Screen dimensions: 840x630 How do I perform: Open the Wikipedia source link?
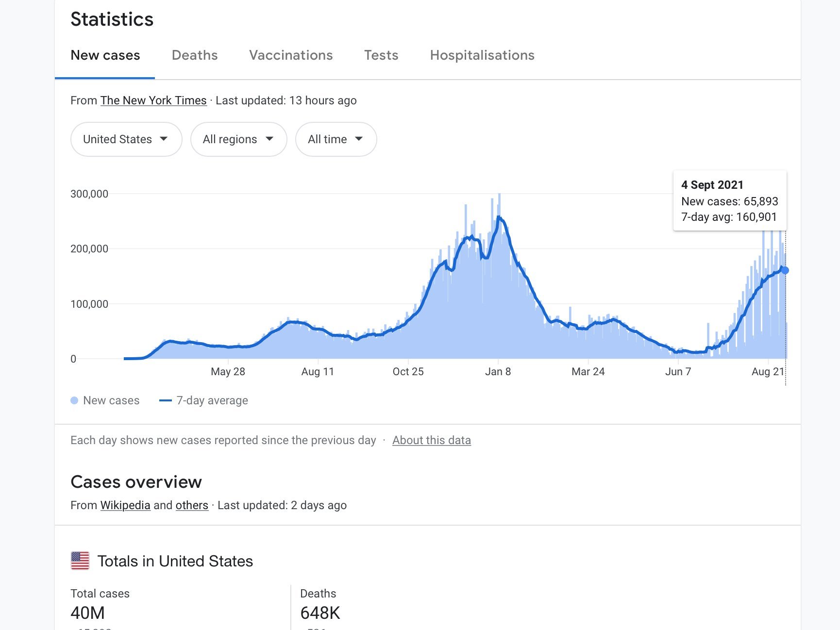click(x=125, y=505)
